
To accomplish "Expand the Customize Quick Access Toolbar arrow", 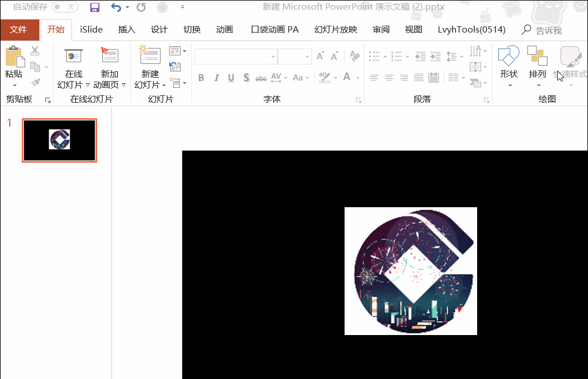I will tap(182, 7).
